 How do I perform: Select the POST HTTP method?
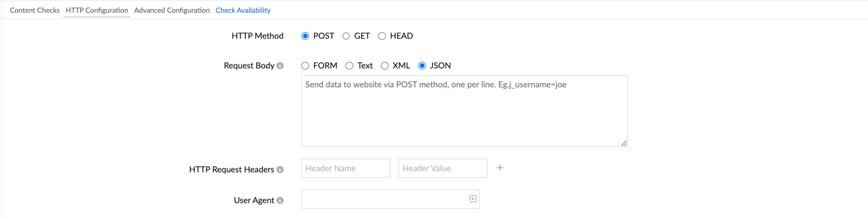pyautogui.click(x=305, y=36)
